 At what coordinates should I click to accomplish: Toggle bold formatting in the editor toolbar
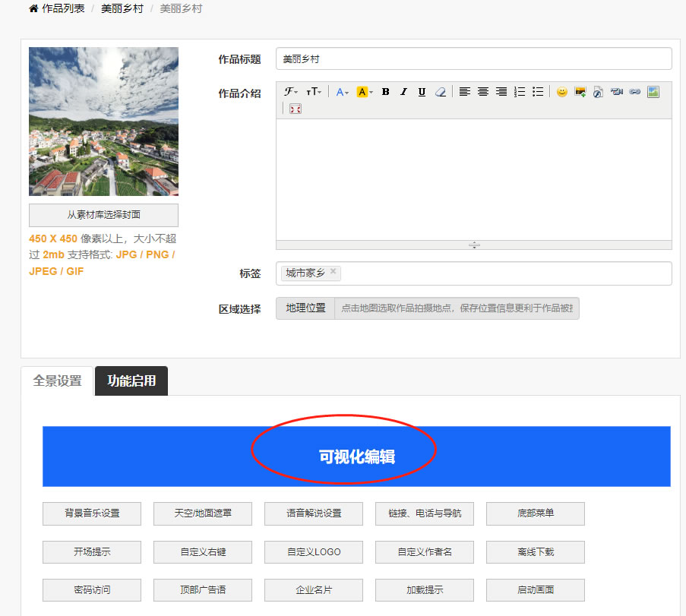click(385, 92)
